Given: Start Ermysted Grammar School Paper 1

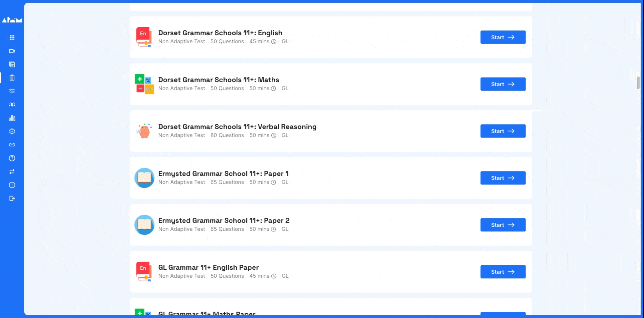Looking at the screenshot, I should [x=503, y=178].
